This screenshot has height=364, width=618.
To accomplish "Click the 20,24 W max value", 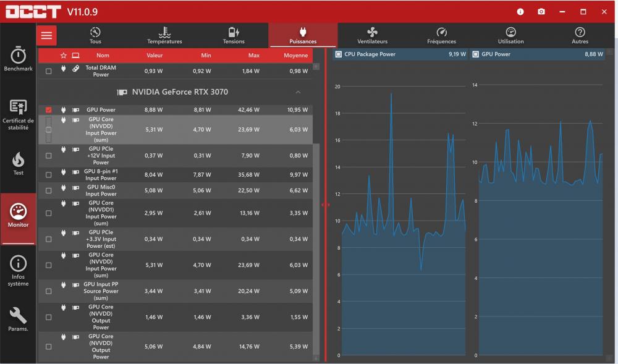I will [x=248, y=291].
